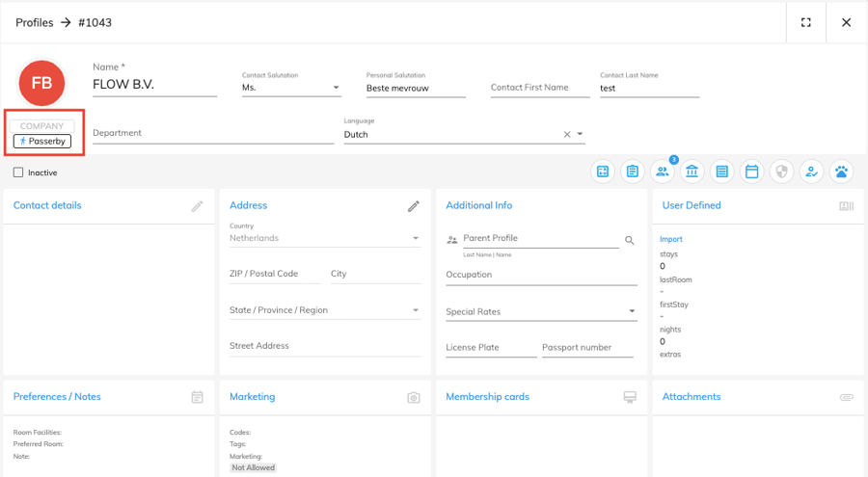Click the Import link in User Defined

click(670, 239)
